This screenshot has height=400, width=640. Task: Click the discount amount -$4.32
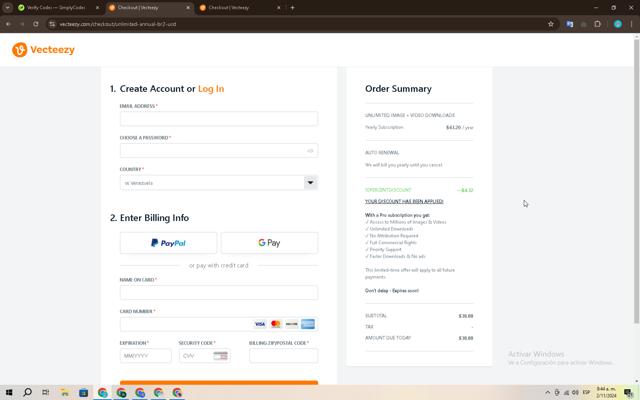tap(465, 190)
